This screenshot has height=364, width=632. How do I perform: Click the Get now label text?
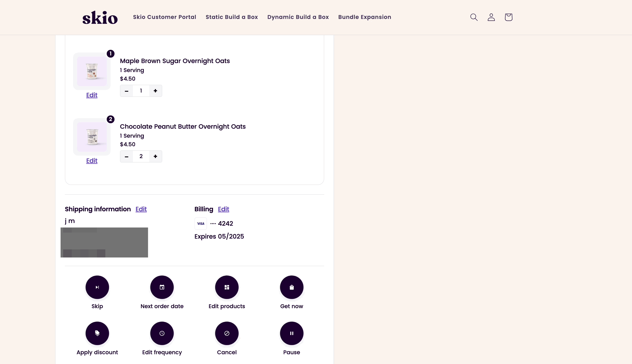[292, 307]
